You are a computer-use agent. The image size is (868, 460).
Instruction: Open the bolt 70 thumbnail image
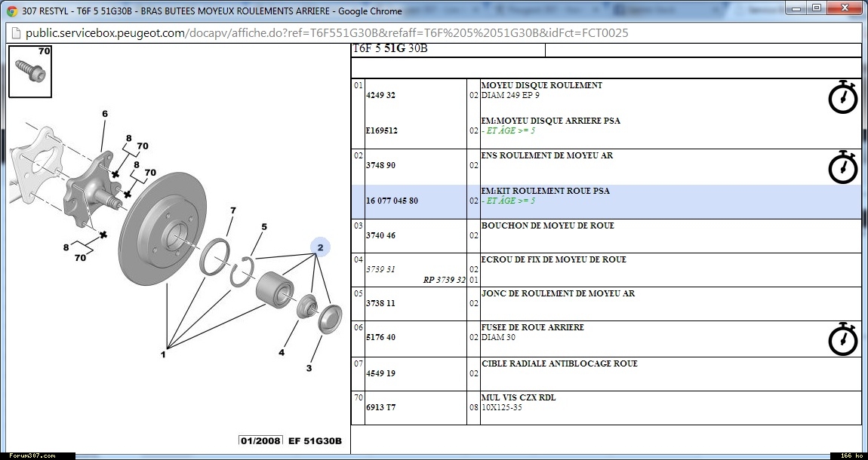[30, 72]
